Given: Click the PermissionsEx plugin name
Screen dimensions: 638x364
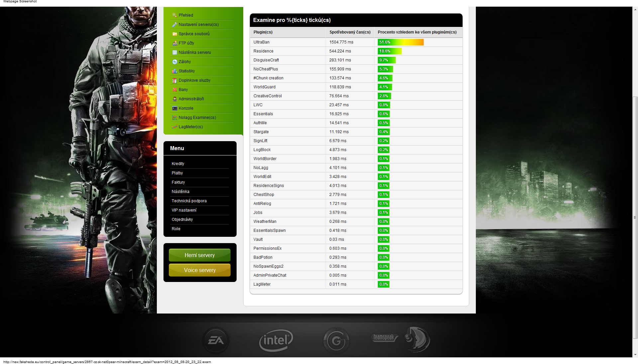Looking at the screenshot, I should click(267, 248).
